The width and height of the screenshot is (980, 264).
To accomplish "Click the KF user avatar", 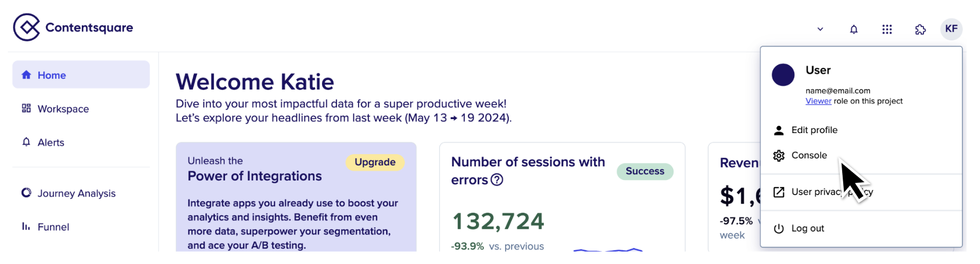I will coord(951,29).
